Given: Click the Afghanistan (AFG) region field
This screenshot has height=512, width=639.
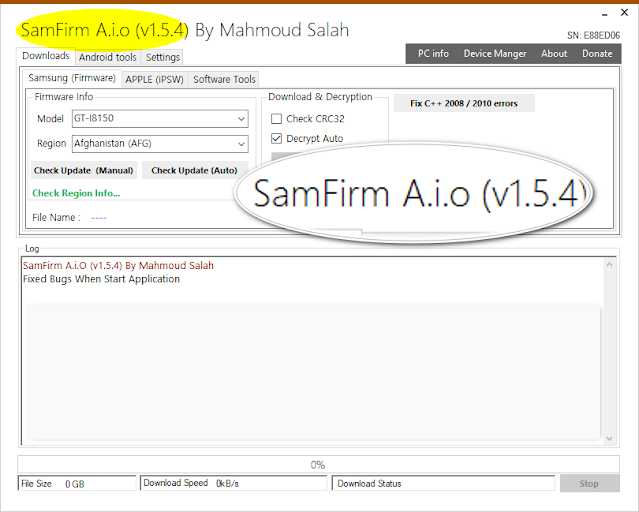Looking at the screenshot, I should (160, 144).
